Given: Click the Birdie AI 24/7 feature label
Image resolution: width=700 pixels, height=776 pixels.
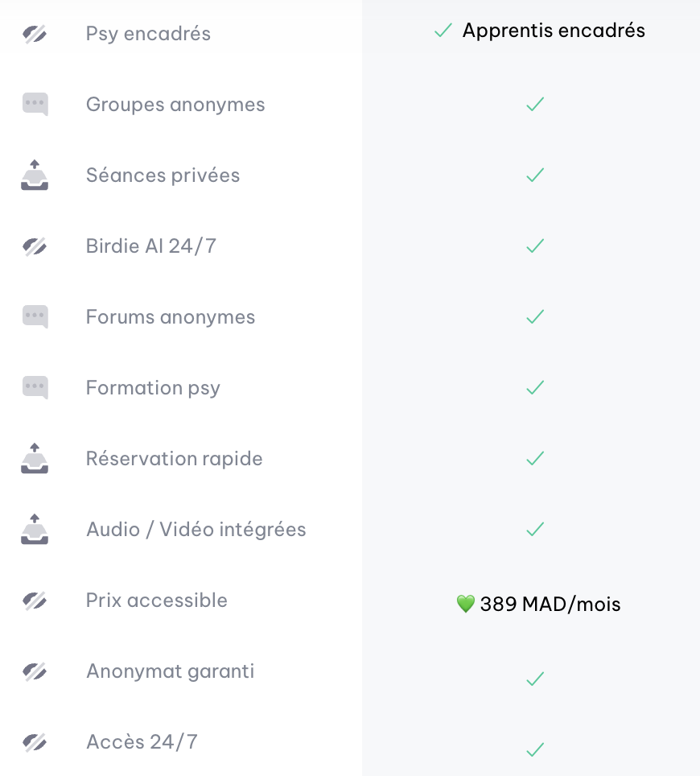Looking at the screenshot, I should pyautogui.click(x=151, y=246).
